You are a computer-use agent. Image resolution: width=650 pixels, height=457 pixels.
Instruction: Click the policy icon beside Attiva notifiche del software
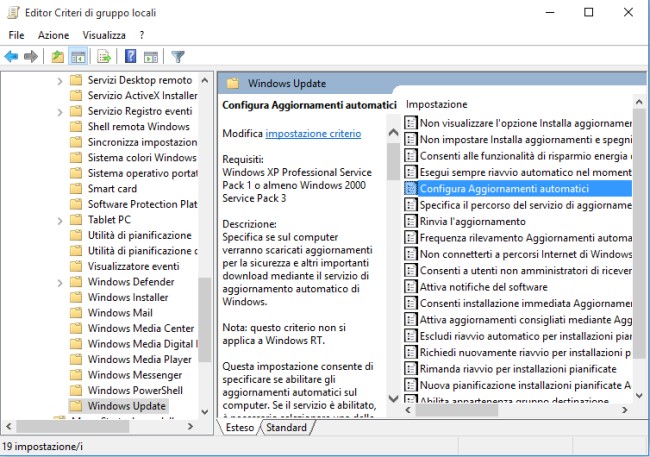pyautogui.click(x=410, y=287)
